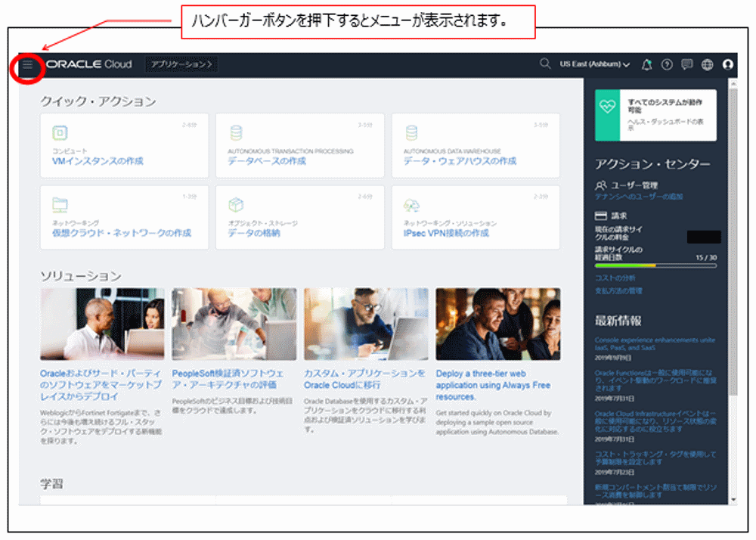Viewport: 756px width, 540px height.
Task: Select the コンピュート VM instance icon
Action: tap(60, 132)
